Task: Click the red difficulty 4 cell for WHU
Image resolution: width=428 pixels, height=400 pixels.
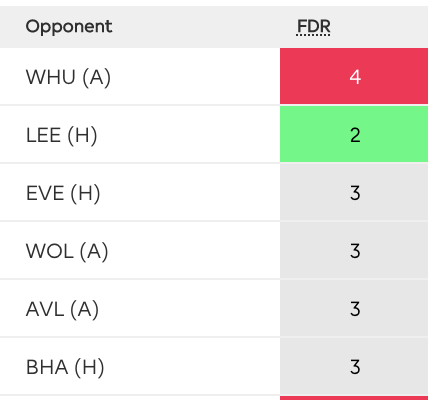Action: [354, 76]
